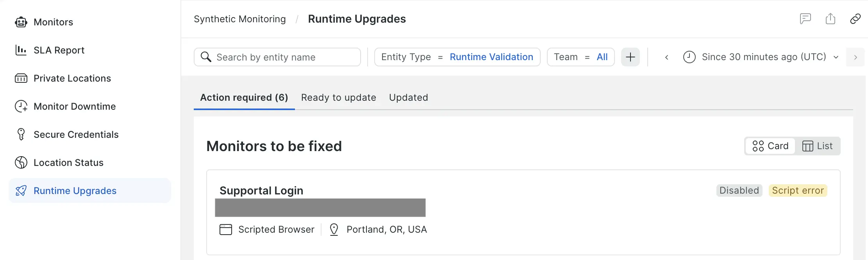Click the SLA Report chart icon
The image size is (868, 260).
(x=21, y=50)
